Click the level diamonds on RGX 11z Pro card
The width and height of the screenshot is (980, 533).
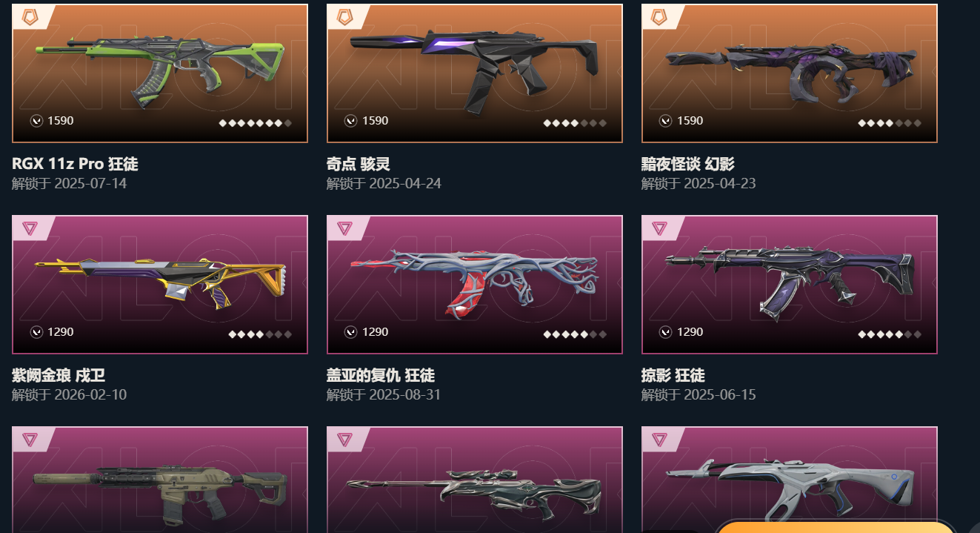[256, 123]
